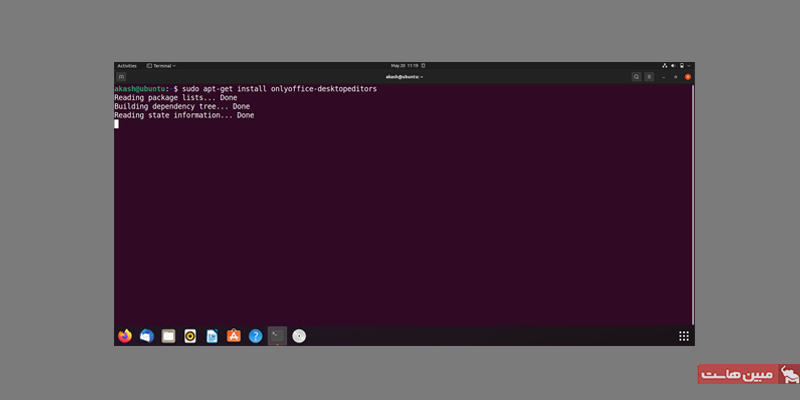Open the Files manager dock icon

coord(168,336)
